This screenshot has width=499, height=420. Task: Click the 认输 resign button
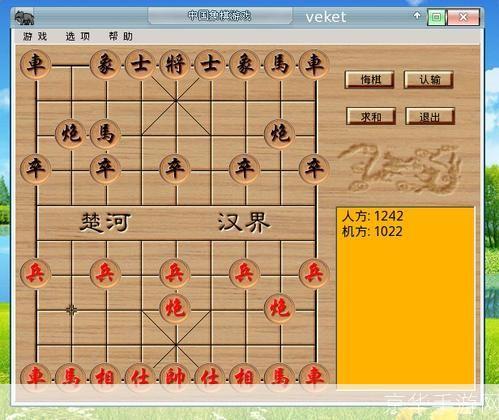tap(429, 79)
